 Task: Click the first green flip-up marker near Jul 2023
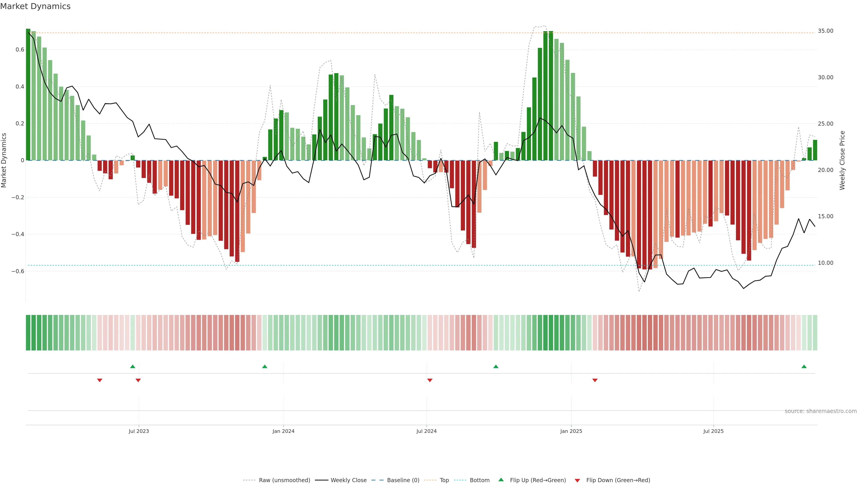(x=132, y=366)
